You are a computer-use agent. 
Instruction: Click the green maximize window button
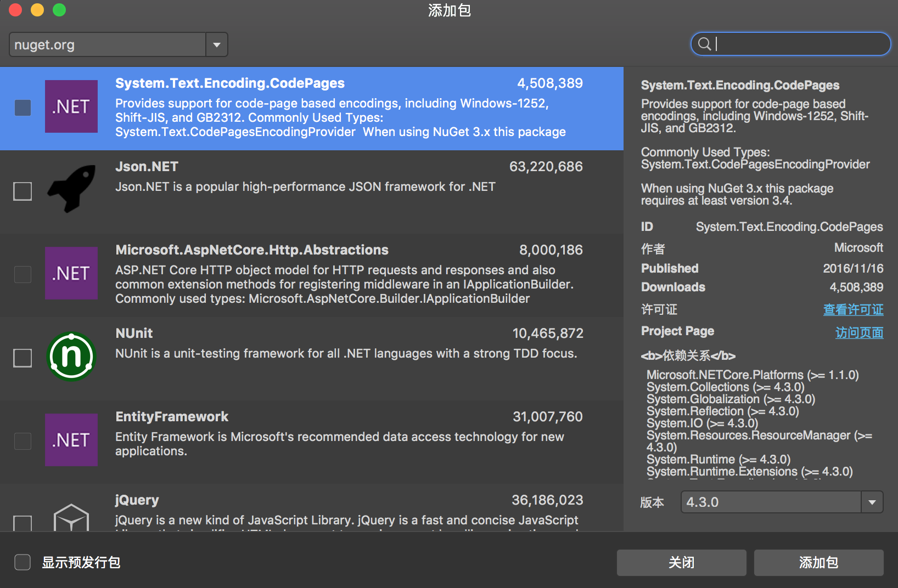pyautogui.click(x=59, y=10)
